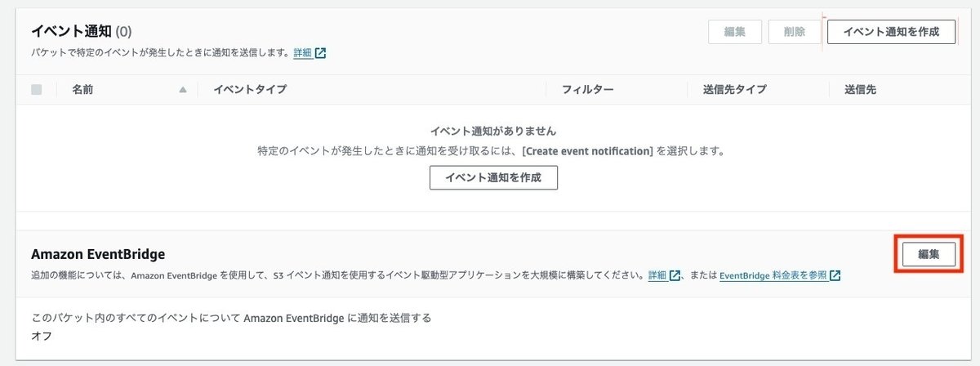Click external-link icon after 料金表を参照
This screenshot has height=366, width=980.
pos(835,276)
